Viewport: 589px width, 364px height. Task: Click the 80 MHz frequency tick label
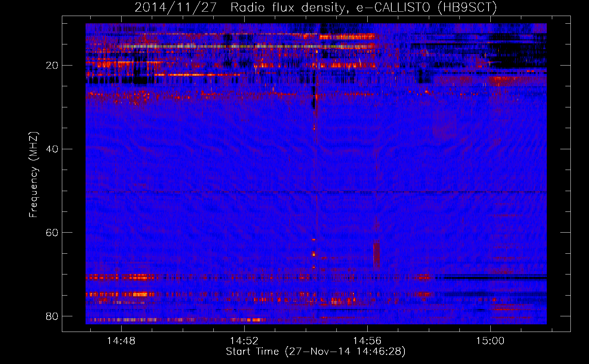pos(52,316)
